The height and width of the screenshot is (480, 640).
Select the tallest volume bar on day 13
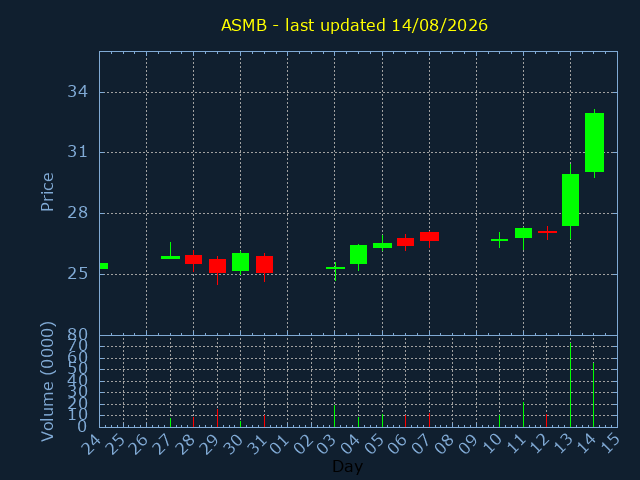(570, 384)
